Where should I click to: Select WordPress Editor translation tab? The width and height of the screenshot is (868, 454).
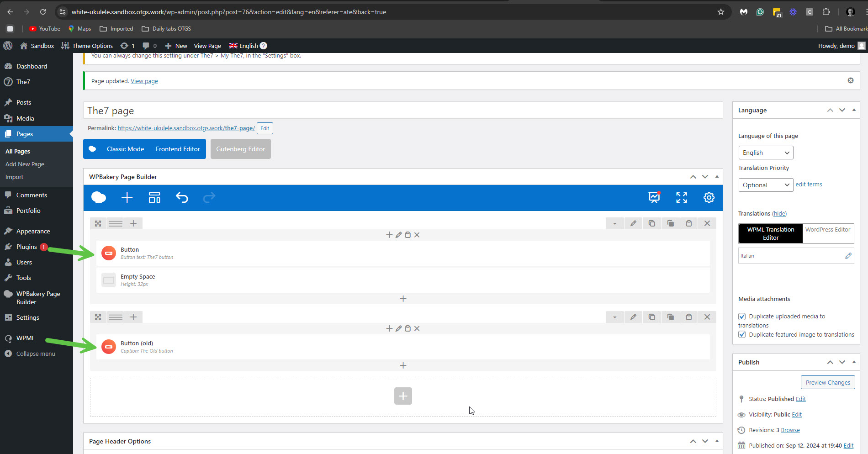(x=827, y=230)
